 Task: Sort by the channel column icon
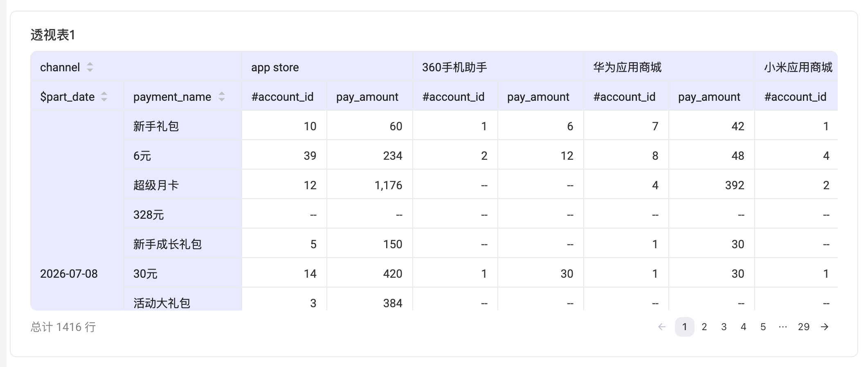(x=90, y=67)
